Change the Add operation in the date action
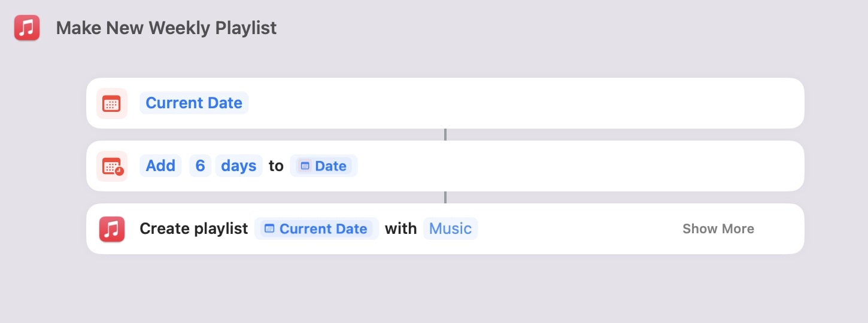Screen dimensions: 868x323 coord(160,166)
